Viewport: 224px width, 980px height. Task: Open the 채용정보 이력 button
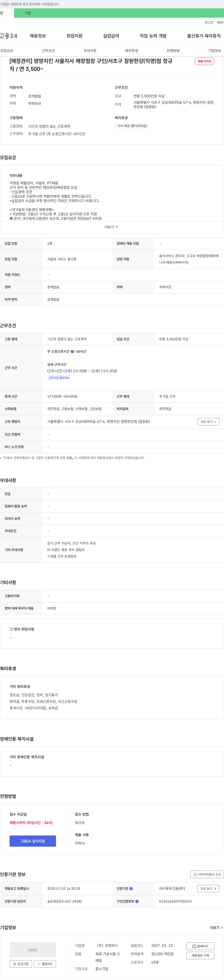200,955
